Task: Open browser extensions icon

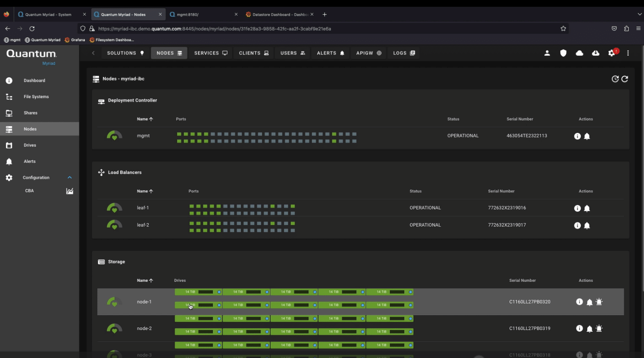Action: click(x=626, y=28)
